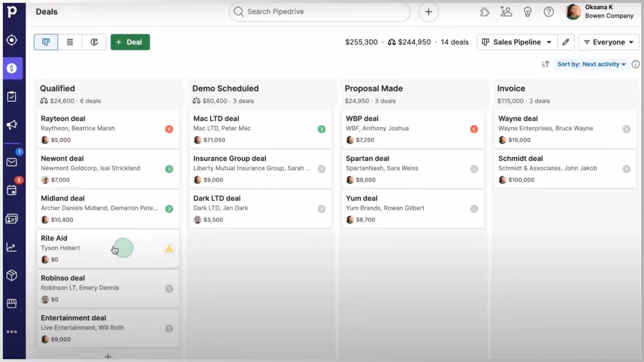Screen dimensions: 644x362
Task: Open the Schmidt deal title
Action: tap(520, 158)
